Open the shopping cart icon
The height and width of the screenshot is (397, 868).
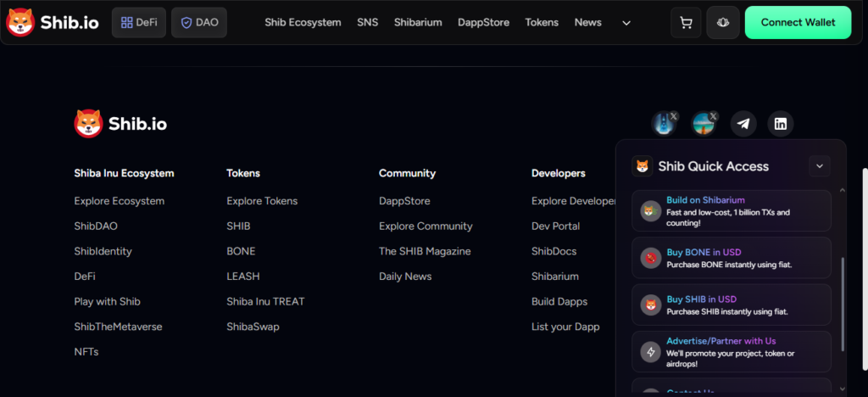(x=686, y=23)
